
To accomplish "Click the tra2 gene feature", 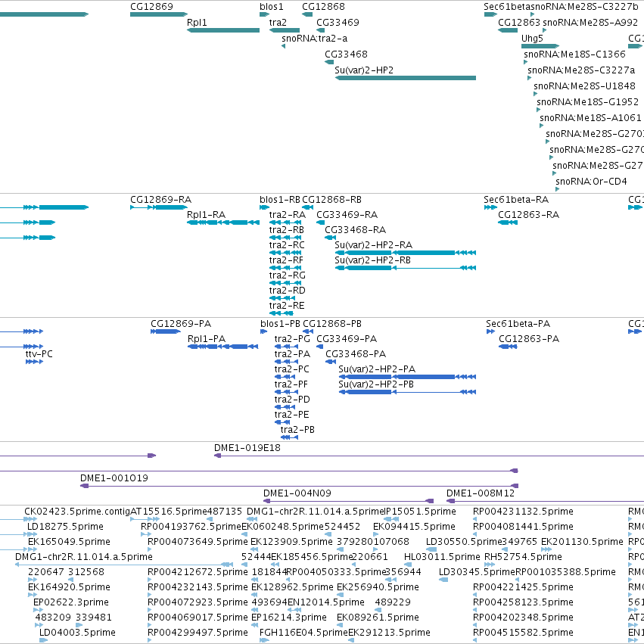I will pyautogui.click(x=285, y=30).
